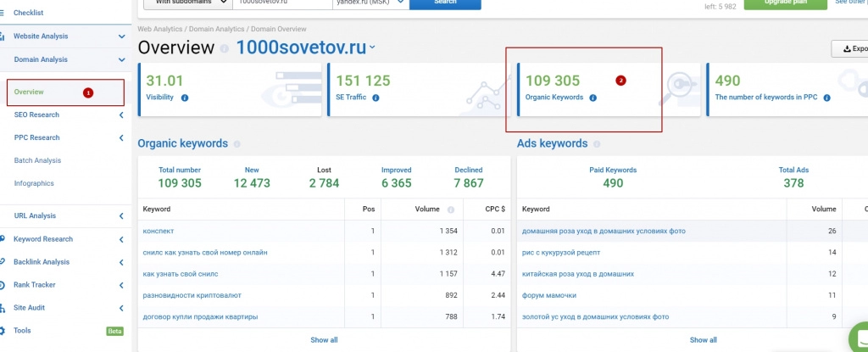
Task: Open domain dropdown next to 1000sovetov.ru title
Action: [373, 47]
